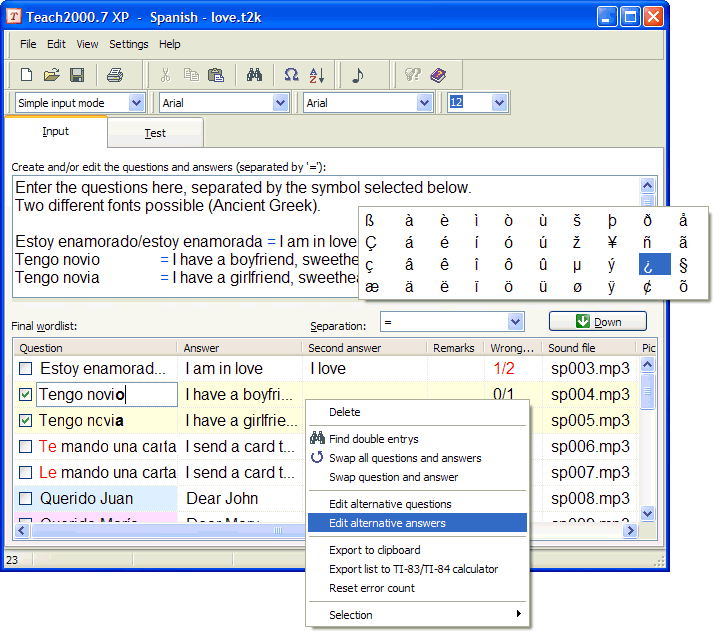Screen dimensions: 713x631
Task: Check the Estoy enamorad... row checkbox
Action: [x=25, y=368]
